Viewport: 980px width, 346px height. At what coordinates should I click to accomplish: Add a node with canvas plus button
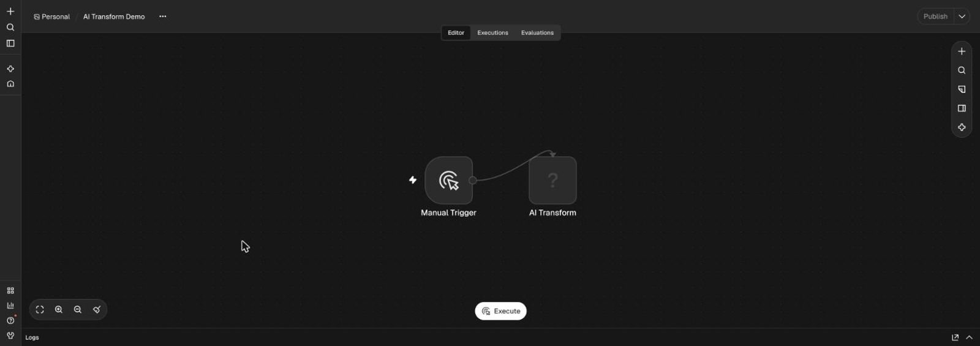962,51
